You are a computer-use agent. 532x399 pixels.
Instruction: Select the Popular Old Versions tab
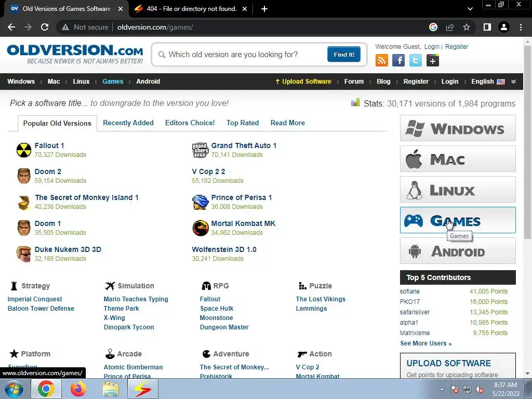(57, 123)
